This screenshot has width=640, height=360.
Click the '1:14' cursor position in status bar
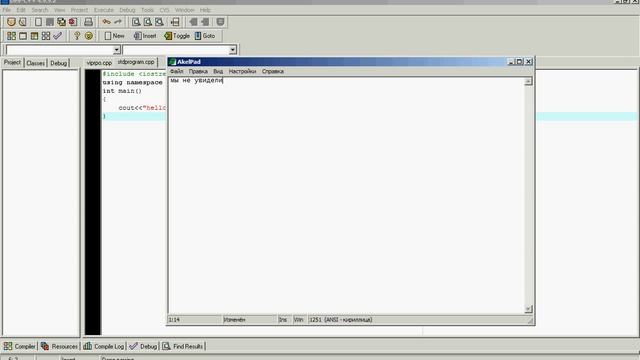(174, 320)
